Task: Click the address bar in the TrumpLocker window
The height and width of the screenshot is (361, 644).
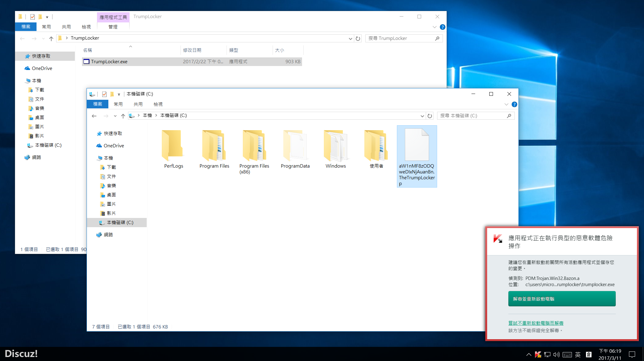Action: point(204,38)
